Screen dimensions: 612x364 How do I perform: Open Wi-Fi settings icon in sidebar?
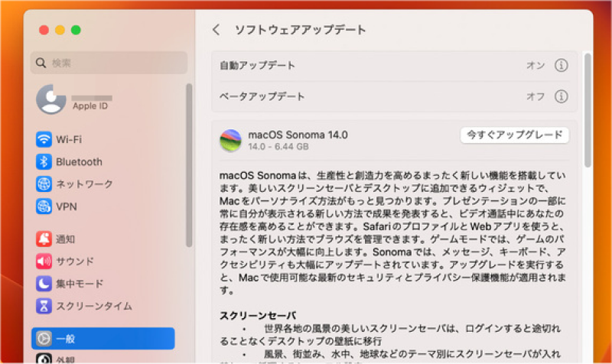click(x=44, y=139)
